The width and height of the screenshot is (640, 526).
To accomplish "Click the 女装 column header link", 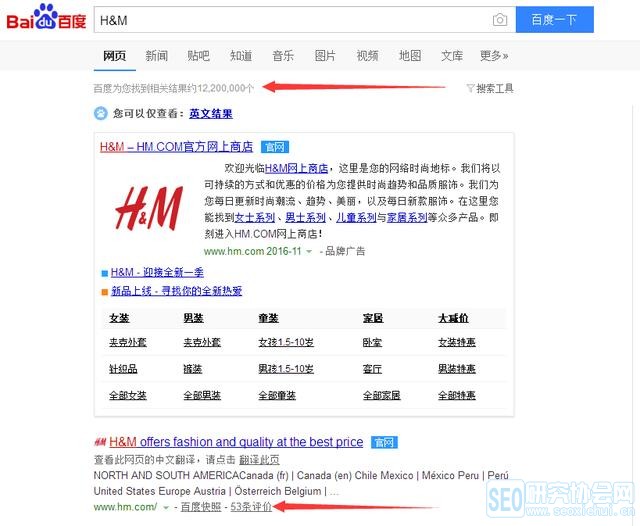I will tap(119, 318).
